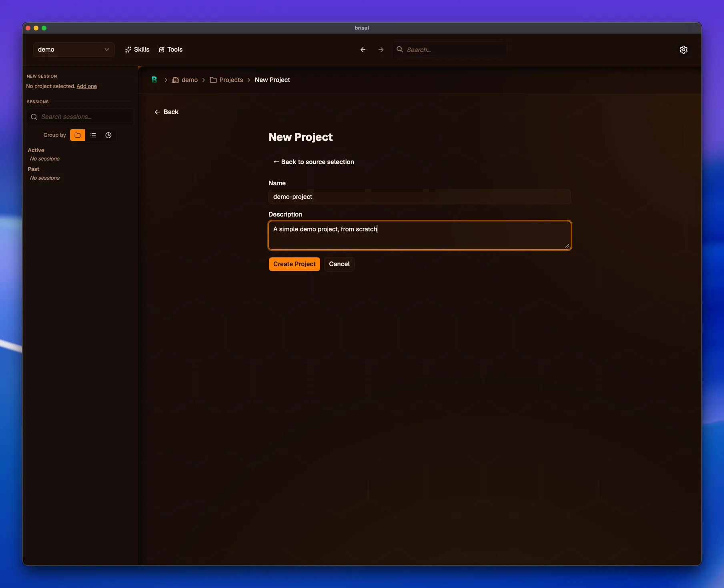
Task: Open the Tools page
Action: pos(171,50)
